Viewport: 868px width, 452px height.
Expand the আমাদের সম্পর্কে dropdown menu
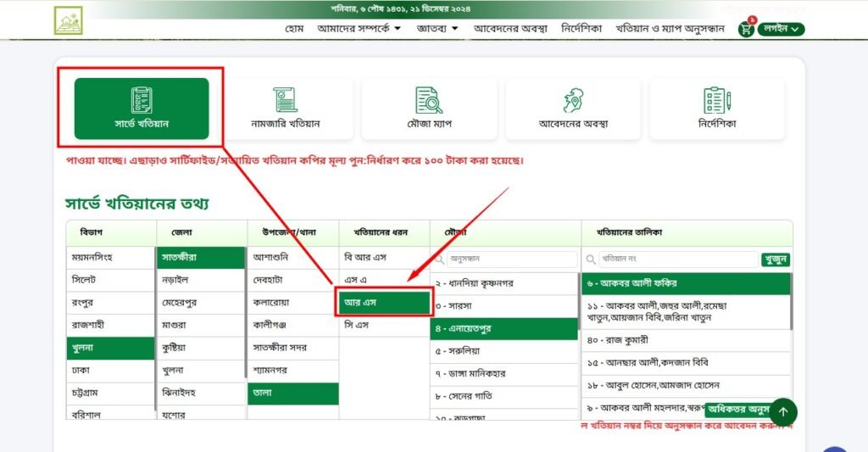(359, 29)
